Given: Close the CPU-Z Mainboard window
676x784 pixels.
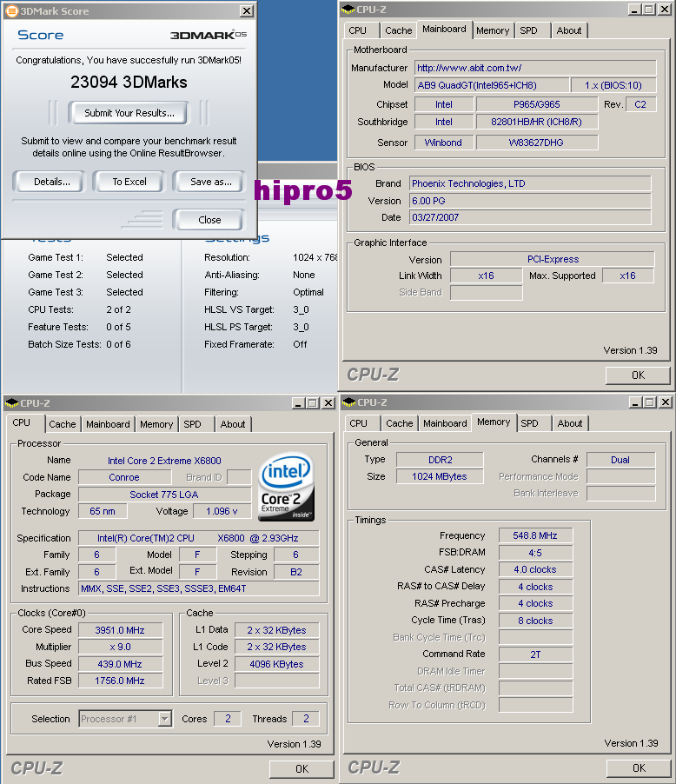Looking at the screenshot, I should click(664, 10).
